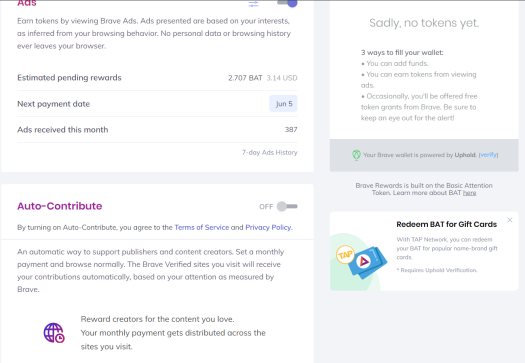Click the 3.14 USD estimated value

(282, 78)
